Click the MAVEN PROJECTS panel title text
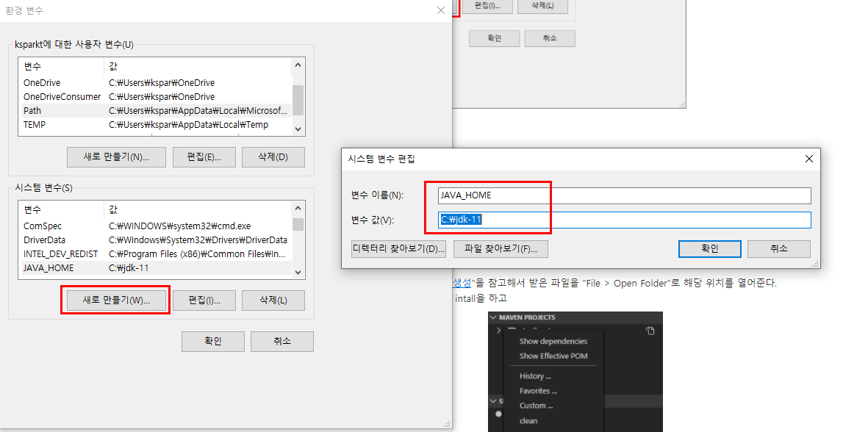 [527, 317]
